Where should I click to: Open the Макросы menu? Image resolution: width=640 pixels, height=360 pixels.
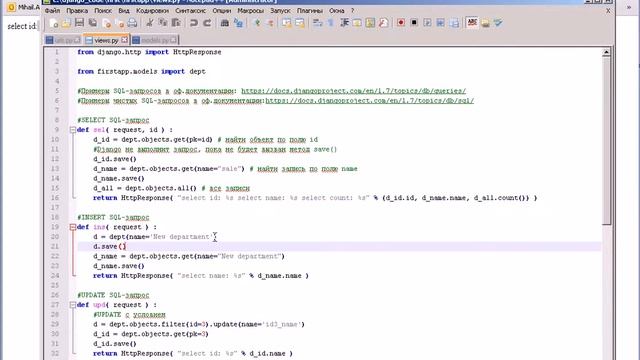(251, 11)
